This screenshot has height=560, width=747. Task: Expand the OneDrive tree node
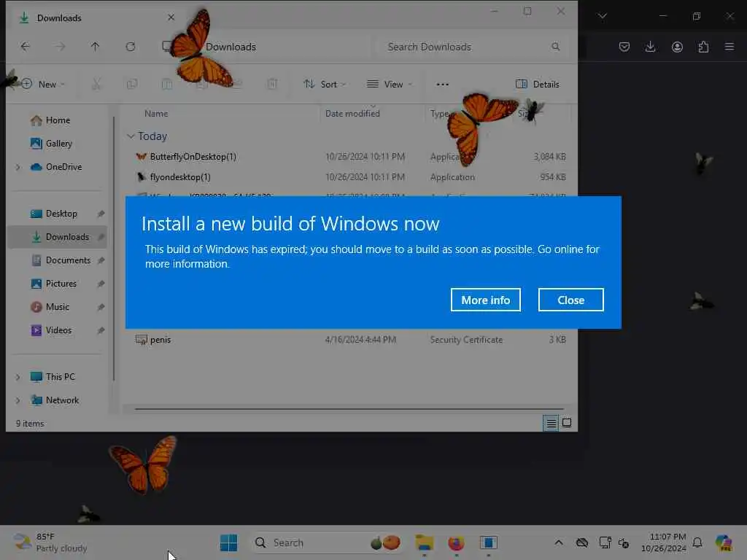pos(18,167)
